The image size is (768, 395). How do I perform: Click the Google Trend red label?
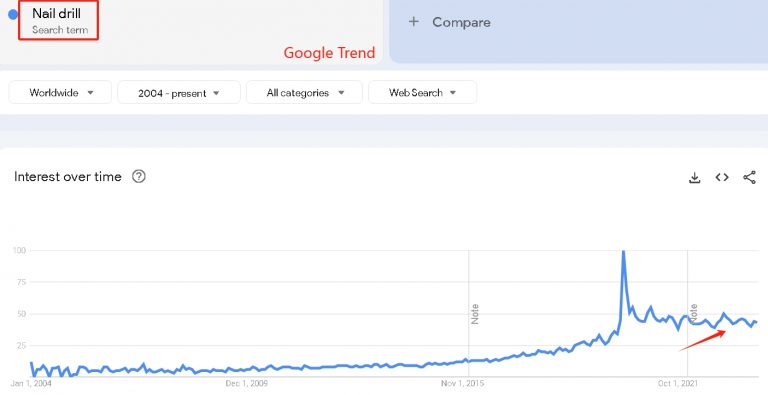pos(329,52)
